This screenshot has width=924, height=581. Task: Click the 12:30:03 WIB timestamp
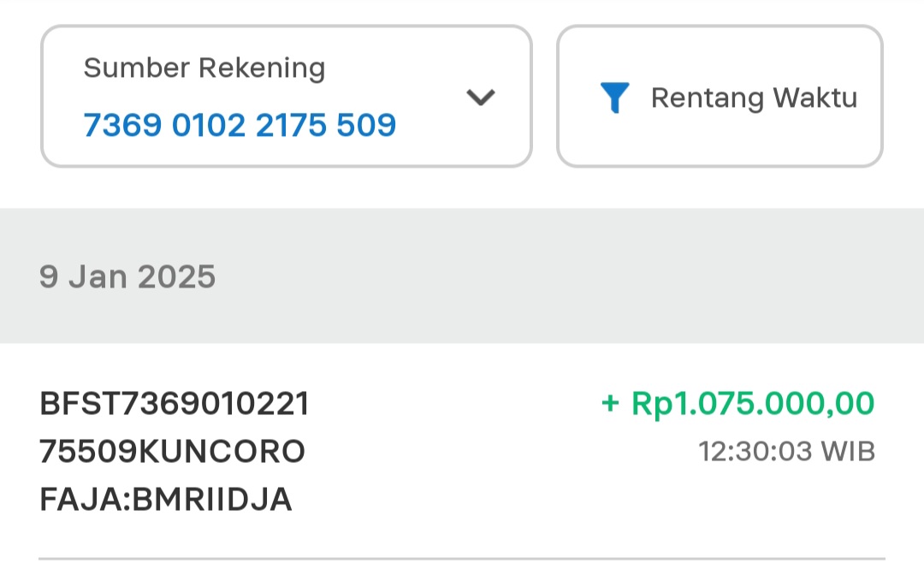[786, 451]
